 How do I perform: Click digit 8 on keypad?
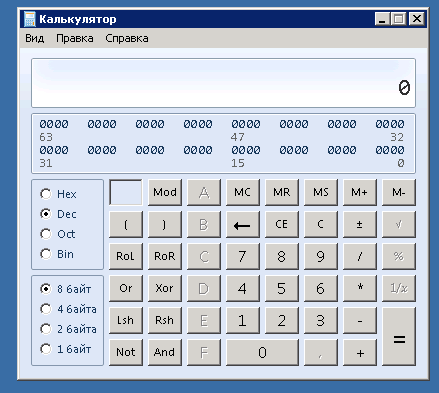[x=282, y=256]
